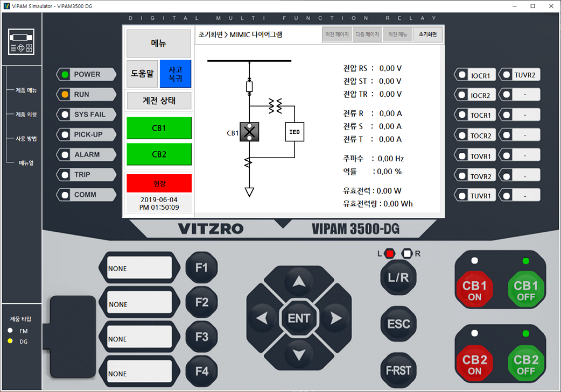Click the red L local indicator
The width and height of the screenshot is (561, 392).
tap(390, 254)
